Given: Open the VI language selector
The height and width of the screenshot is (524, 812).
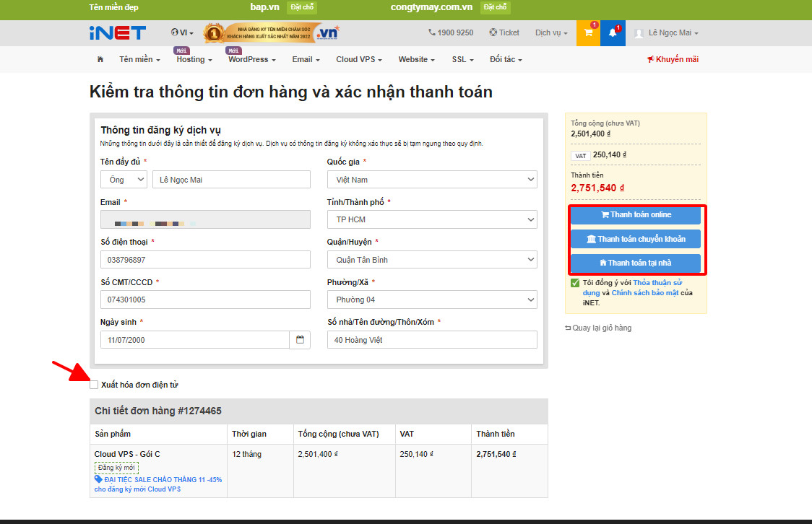Looking at the screenshot, I should click(x=182, y=32).
